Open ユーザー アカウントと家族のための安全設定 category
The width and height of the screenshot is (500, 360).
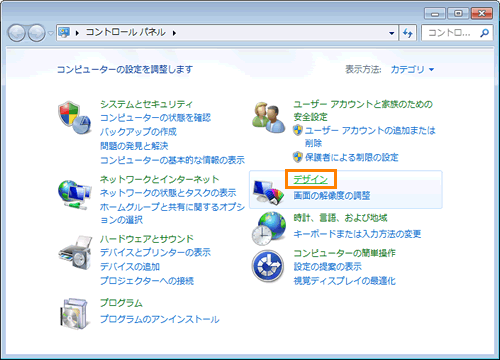tap(363, 110)
